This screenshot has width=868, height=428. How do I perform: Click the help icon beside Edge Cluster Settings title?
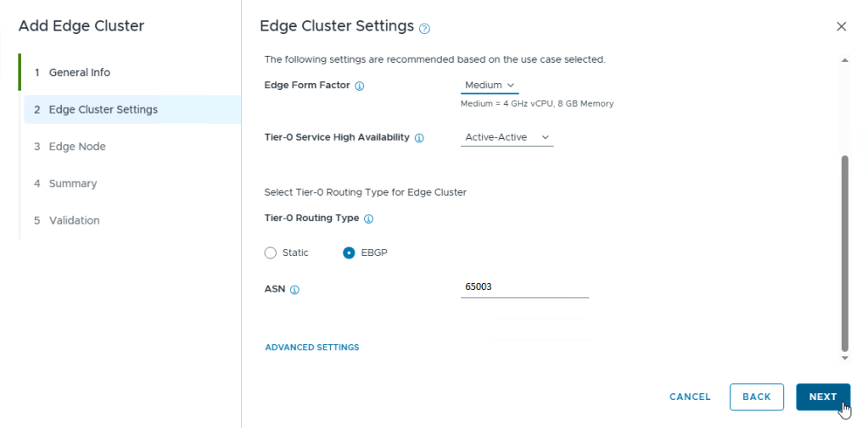click(x=425, y=28)
